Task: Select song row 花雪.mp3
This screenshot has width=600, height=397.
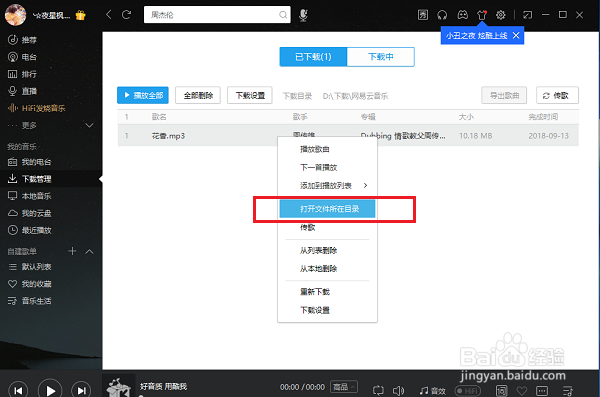Action: tap(348, 136)
